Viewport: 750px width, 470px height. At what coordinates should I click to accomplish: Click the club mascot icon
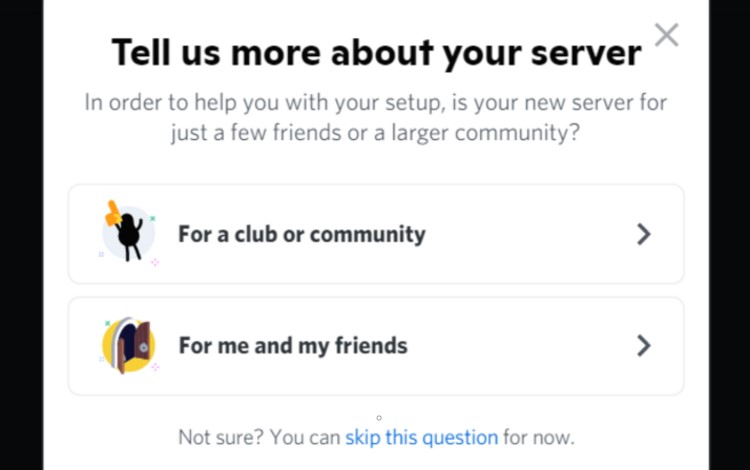pyautogui.click(x=130, y=235)
